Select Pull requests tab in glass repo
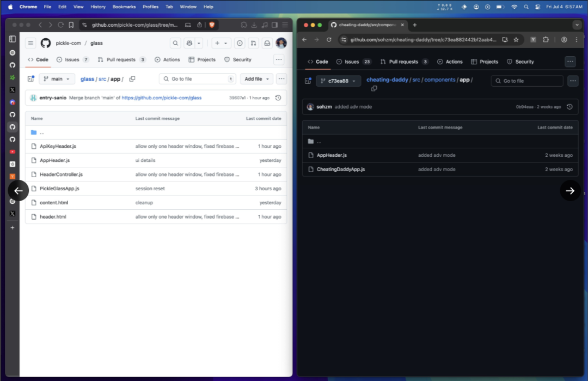This screenshot has height=381, width=588. (x=121, y=59)
